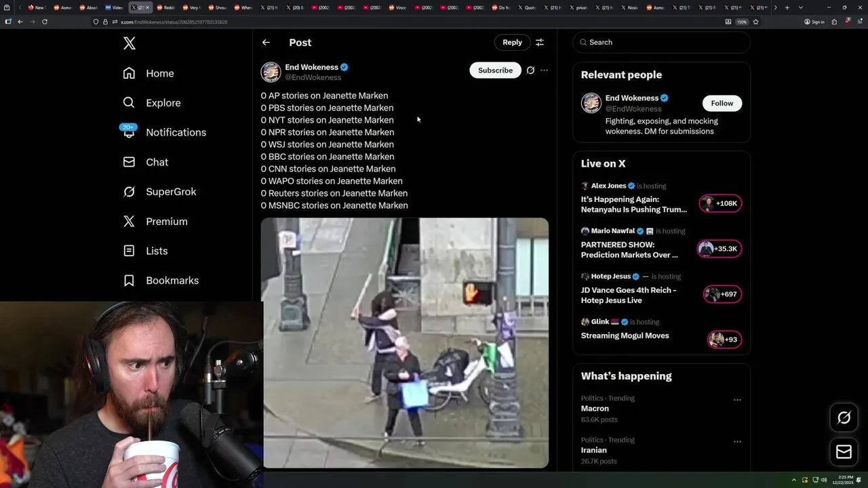Screen dimensions: 868x488
Task: Open more options for Iranian trend
Action: [737, 441]
